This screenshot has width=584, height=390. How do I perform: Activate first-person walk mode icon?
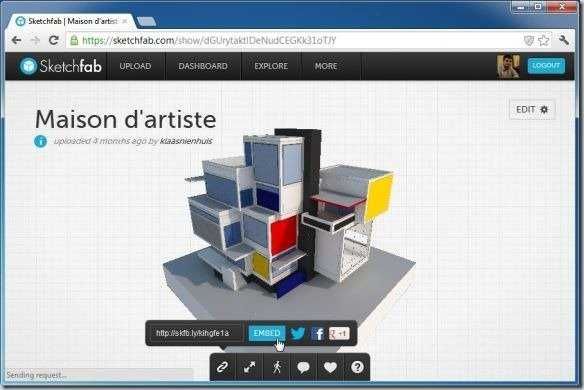coord(277,367)
